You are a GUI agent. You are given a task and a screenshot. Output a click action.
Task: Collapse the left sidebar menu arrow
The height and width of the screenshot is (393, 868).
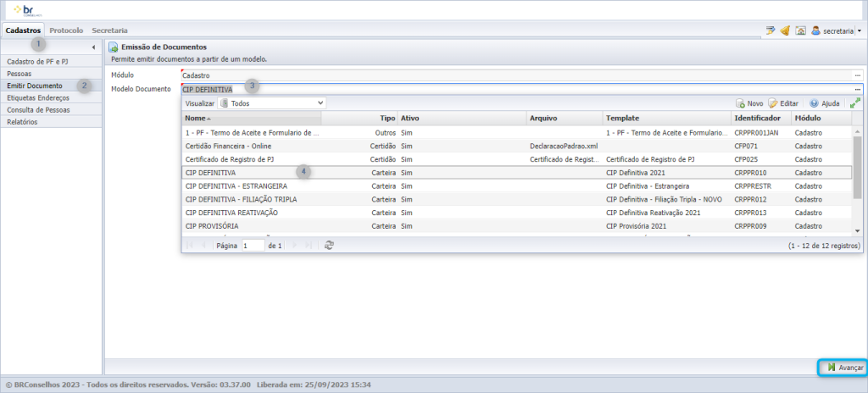click(x=93, y=47)
